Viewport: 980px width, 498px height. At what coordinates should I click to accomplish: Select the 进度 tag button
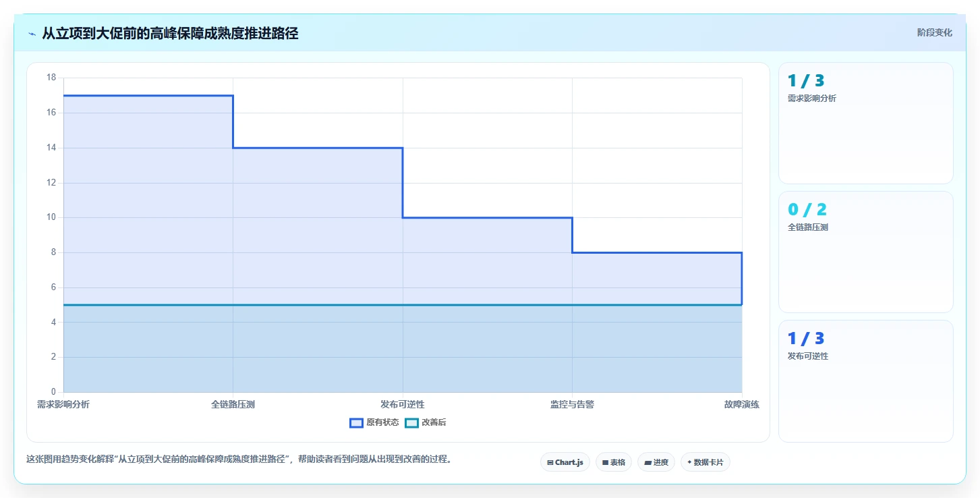point(656,462)
